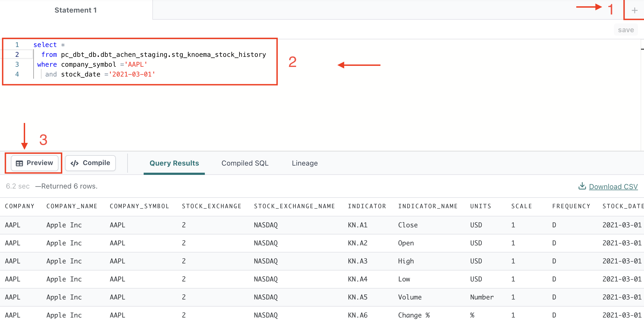Image resolution: width=644 pixels, height=335 pixels.
Task: Click the Download CSV link
Action: tap(613, 187)
